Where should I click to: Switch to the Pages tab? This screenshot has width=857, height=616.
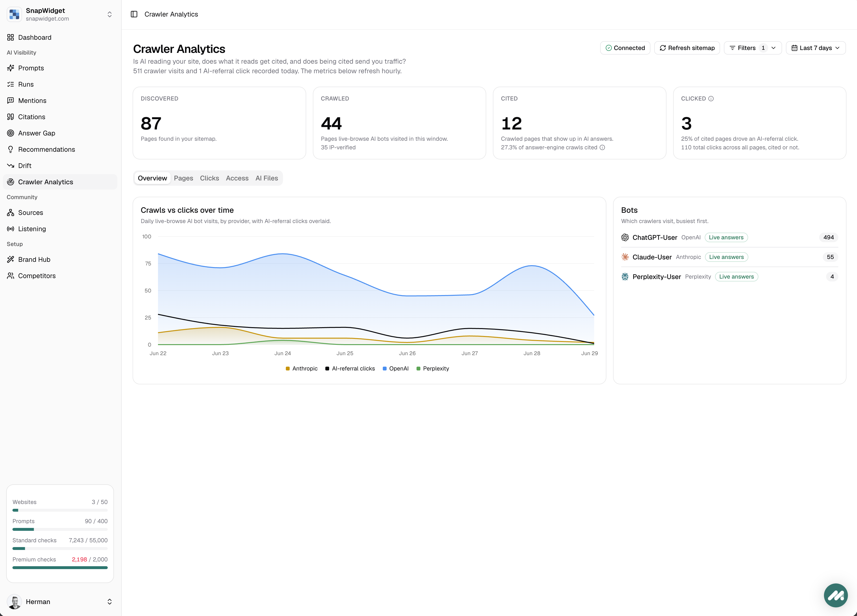[183, 178]
